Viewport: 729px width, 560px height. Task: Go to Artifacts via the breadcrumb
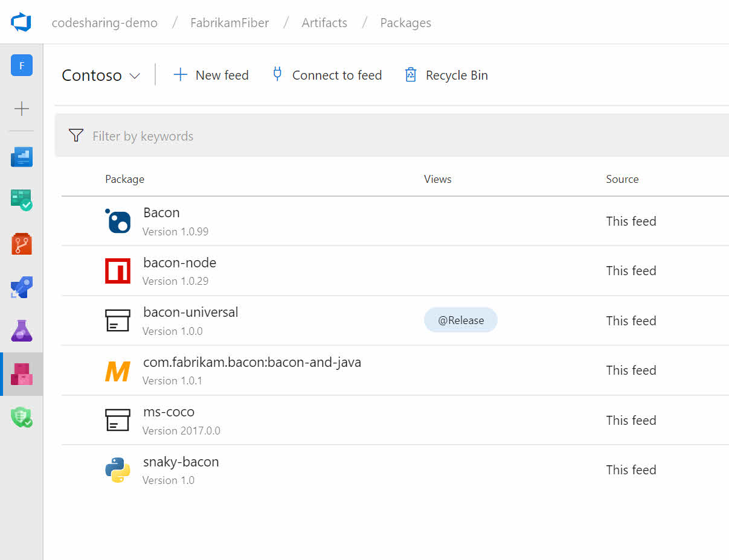point(324,22)
